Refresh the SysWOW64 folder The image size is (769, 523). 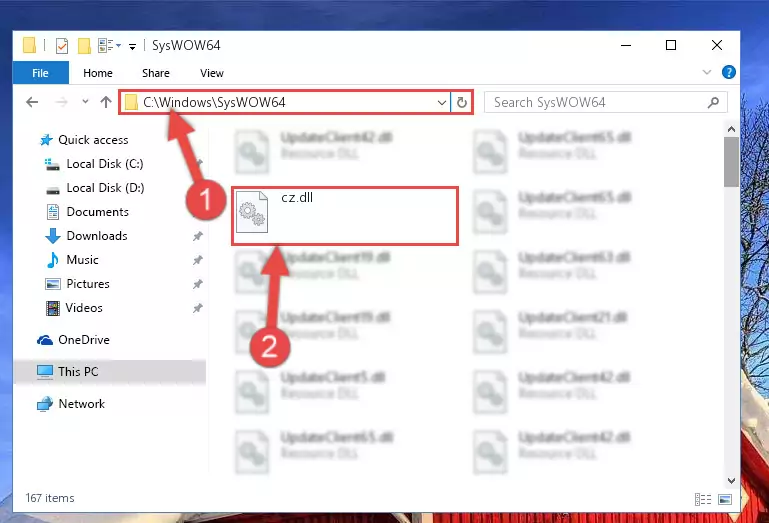461,103
